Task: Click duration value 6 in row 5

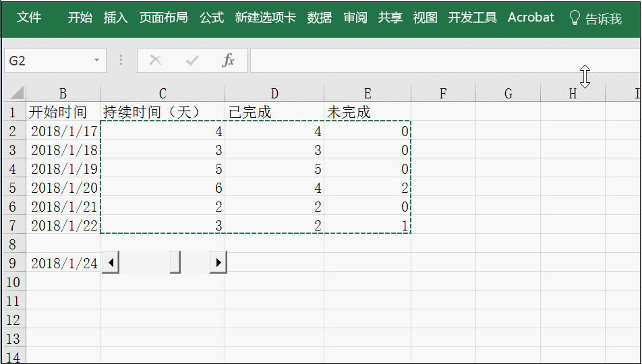Action: pos(163,187)
